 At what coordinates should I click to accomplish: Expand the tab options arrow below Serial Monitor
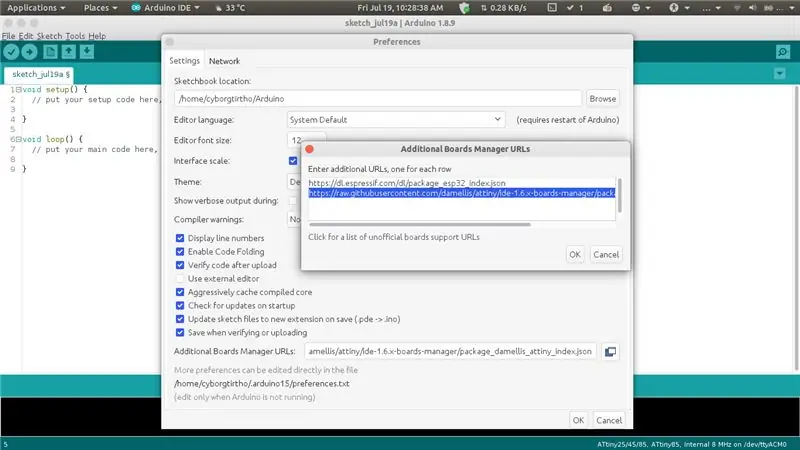[x=780, y=74]
